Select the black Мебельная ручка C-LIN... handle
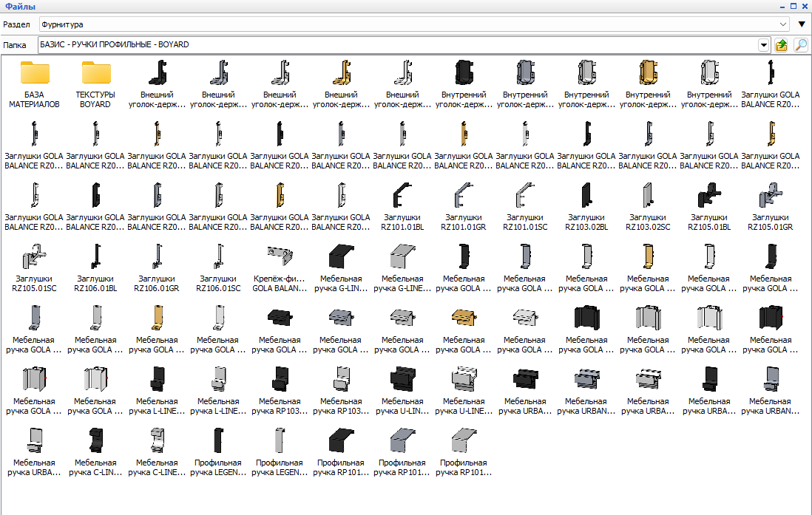The width and height of the screenshot is (812, 515). coord(95,452)
